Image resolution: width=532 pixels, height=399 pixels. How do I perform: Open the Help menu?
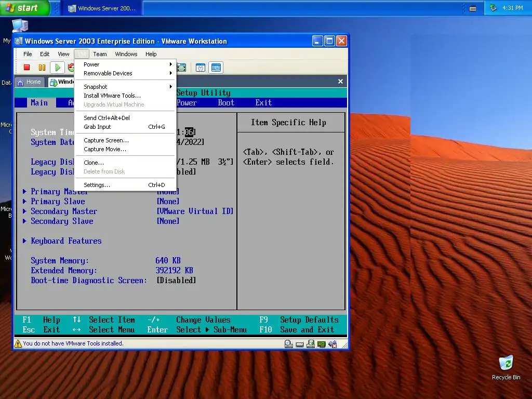point(151,54)
